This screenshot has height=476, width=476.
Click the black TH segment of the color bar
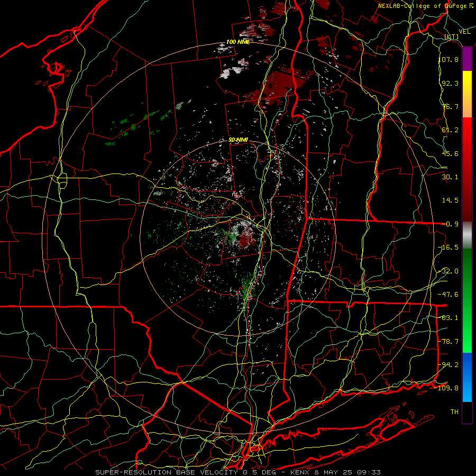tap(467, 412)
